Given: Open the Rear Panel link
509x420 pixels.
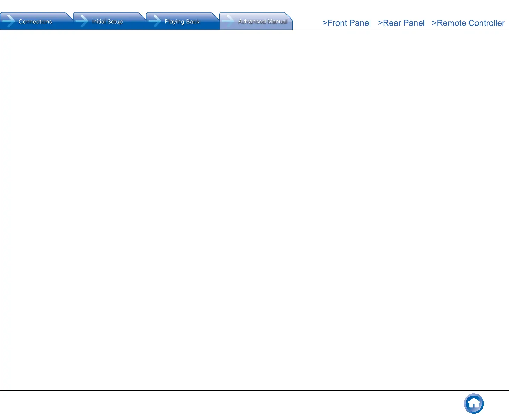Looking at the screenshot, I should click(x=401, y=23).
